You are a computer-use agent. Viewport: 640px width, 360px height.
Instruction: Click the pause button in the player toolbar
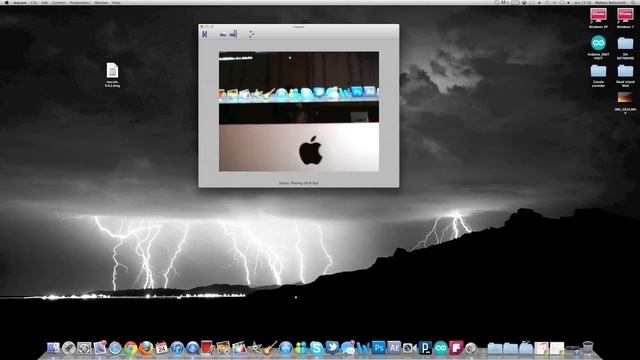click(204, 34)
